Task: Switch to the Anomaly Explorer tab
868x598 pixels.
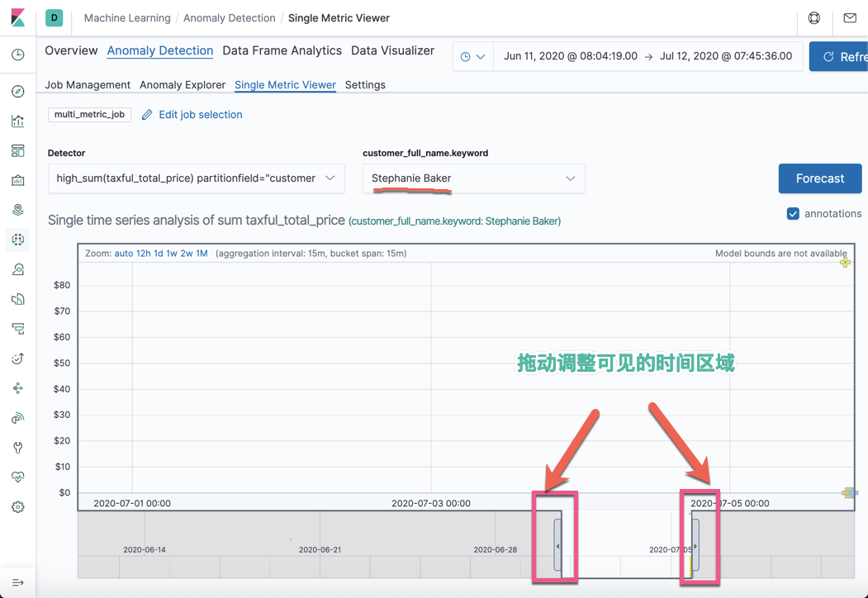Action: pos(181,84)
